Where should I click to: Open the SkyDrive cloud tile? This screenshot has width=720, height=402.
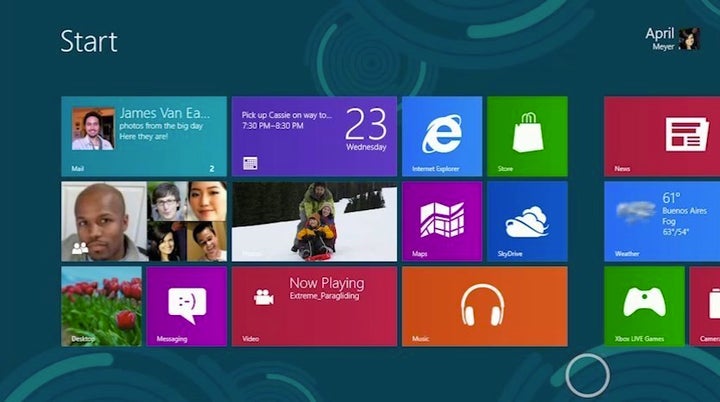tap(527, 221)
